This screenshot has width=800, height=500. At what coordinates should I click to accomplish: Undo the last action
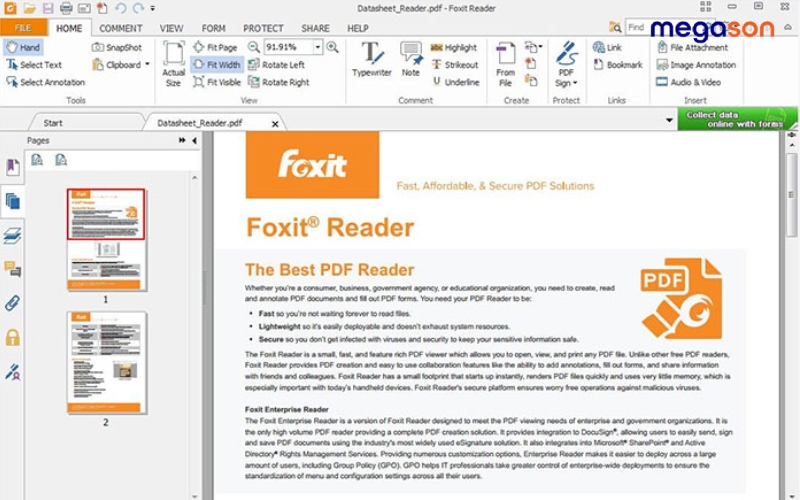point(120,8)
